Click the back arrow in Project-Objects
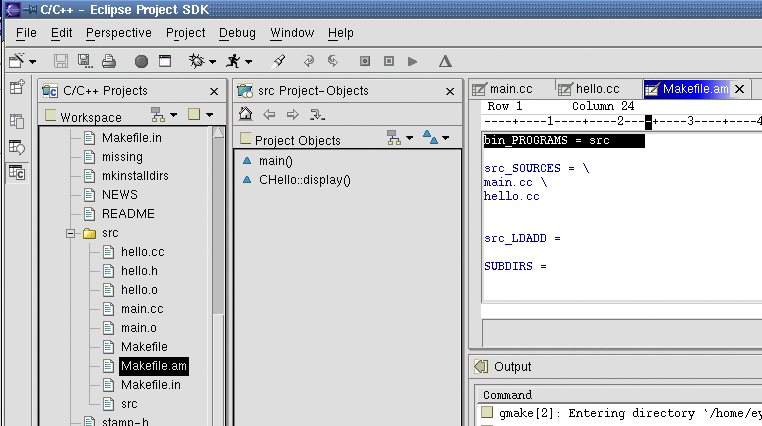The width and height of the screenshot is (762, 426). [269, 114]
